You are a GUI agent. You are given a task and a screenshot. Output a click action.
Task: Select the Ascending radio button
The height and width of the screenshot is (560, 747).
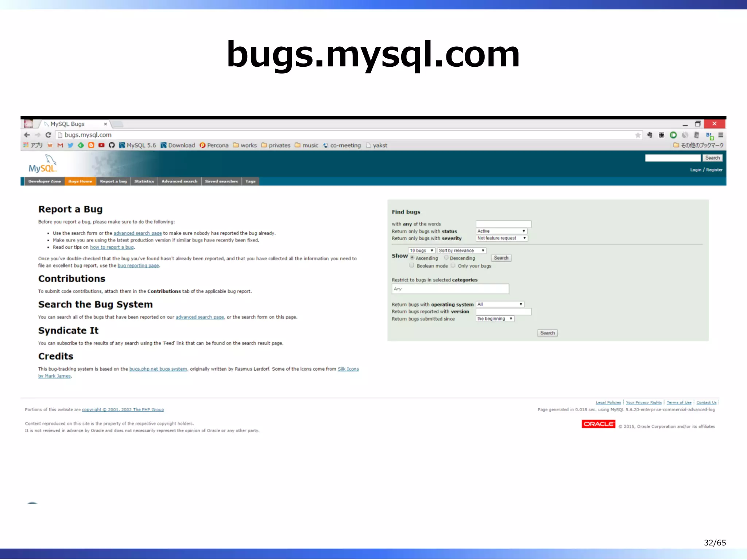[x=412, y=258]
